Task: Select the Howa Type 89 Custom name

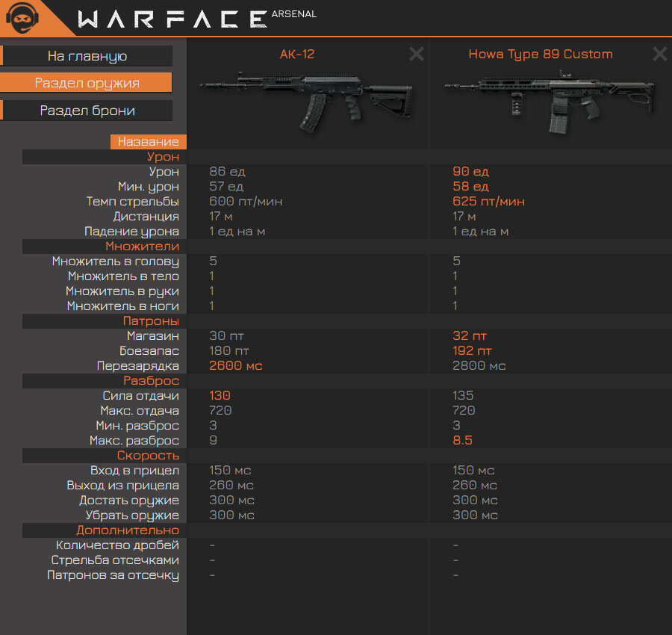Action: click(541, 54)
